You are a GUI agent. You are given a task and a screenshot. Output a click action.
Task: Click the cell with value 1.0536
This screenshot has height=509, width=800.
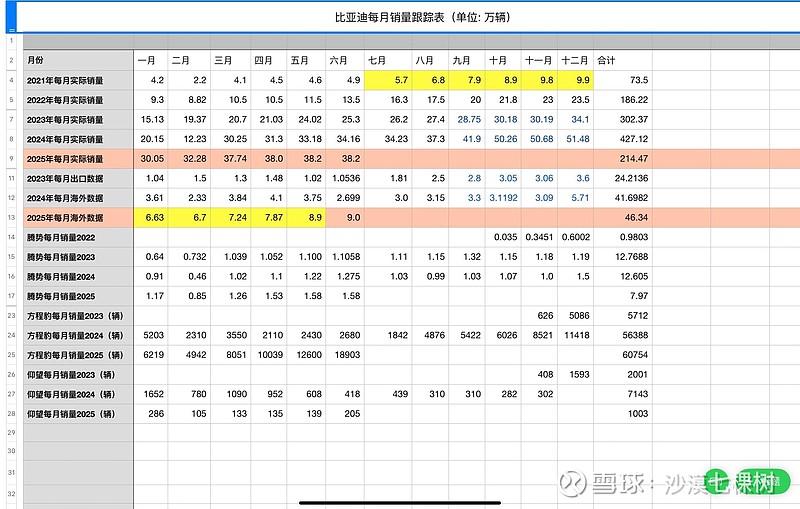tap(345, 179)
